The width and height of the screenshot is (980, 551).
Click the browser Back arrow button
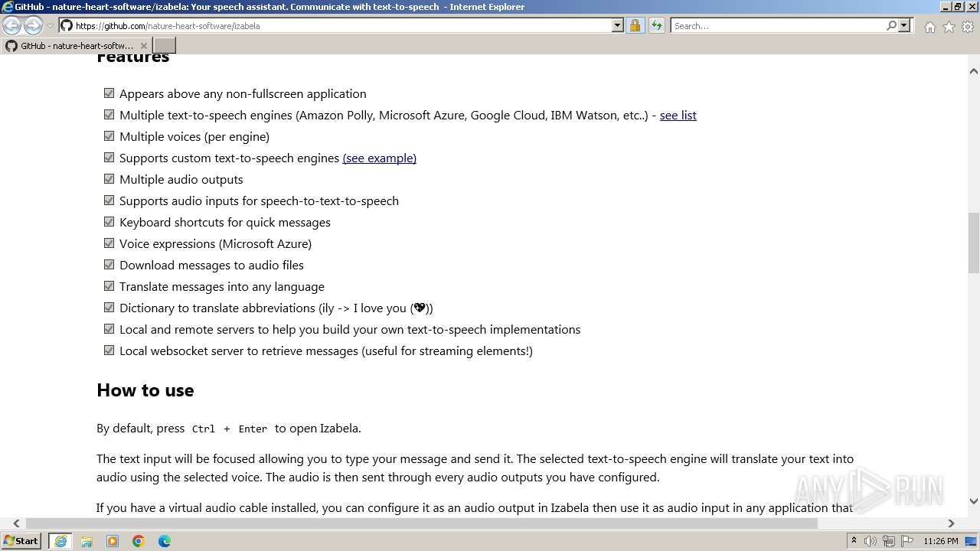pos(12,25)
